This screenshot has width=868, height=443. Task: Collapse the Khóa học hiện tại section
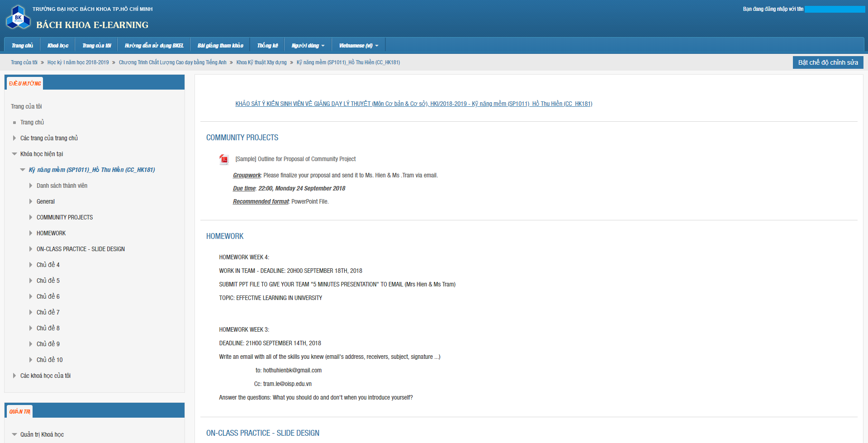tap(14, 154)
